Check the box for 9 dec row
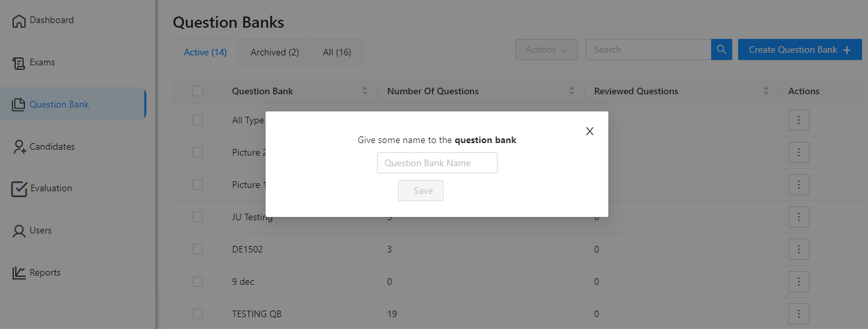868x329 pixels. [x=198, y=282]
